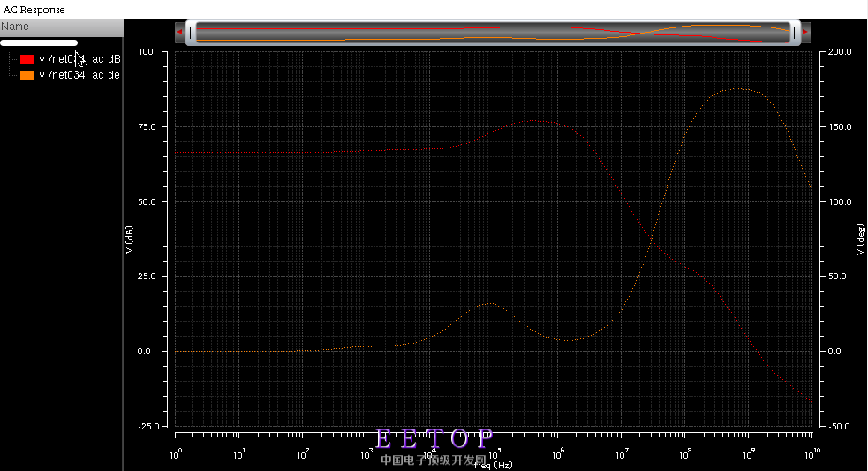868x471 pixels.
Task: Click the 100 tick label on dB axis
Action: tap(147, 51)
